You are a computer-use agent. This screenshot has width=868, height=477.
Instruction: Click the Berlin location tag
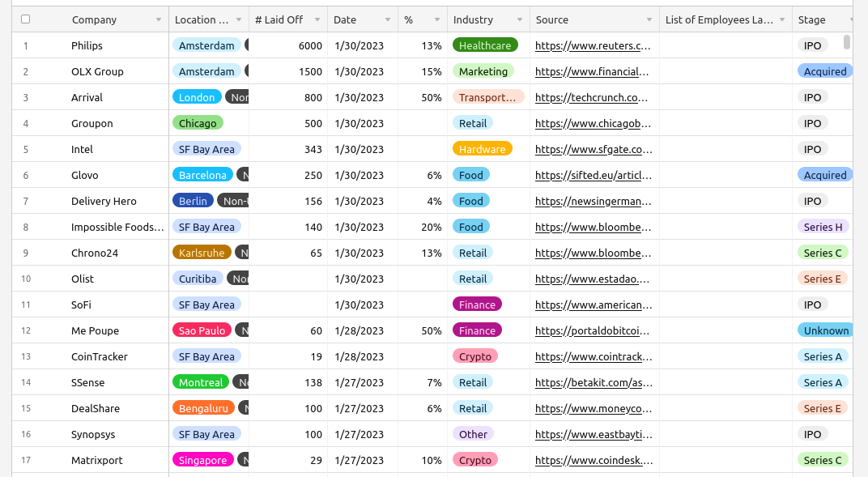coord(193,202)
